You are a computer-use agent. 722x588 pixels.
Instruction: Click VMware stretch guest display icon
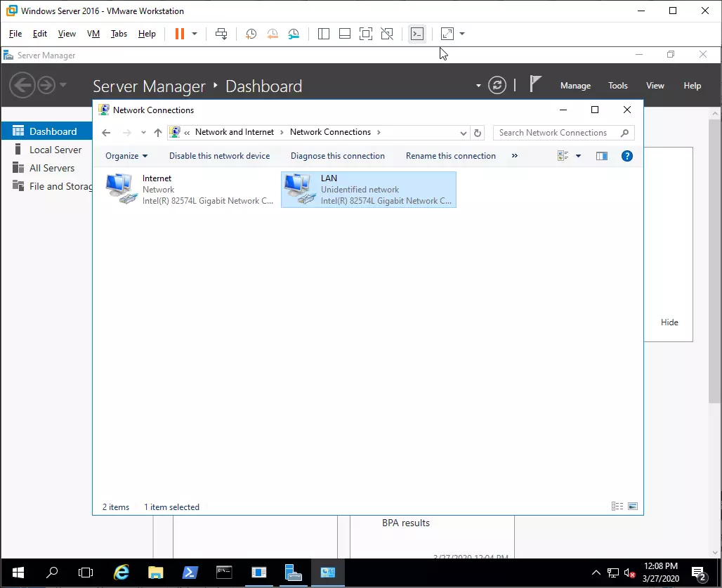(x=447, y=34)
